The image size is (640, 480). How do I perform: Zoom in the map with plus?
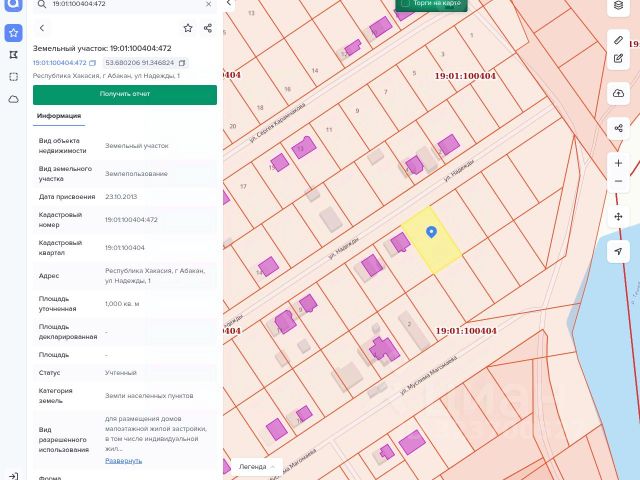tap(618, 163)
